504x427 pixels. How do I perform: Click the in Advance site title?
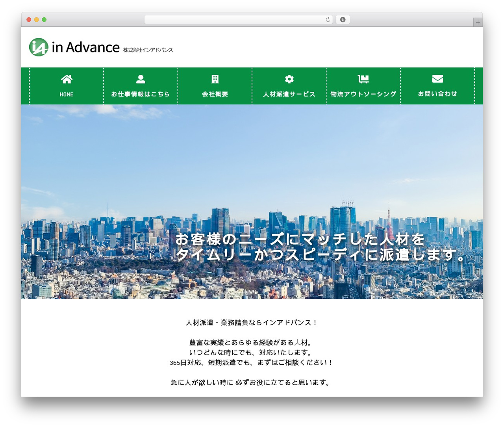[85, 47]
